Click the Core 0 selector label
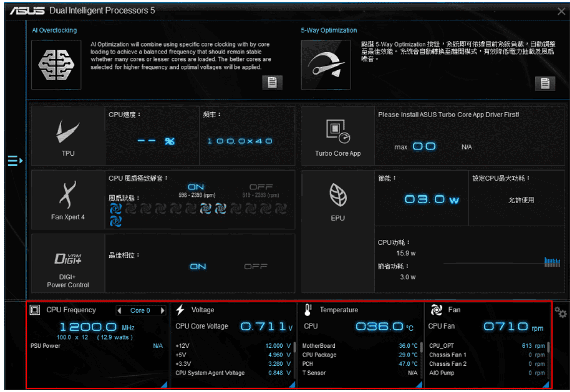 [x=140, y=311]
